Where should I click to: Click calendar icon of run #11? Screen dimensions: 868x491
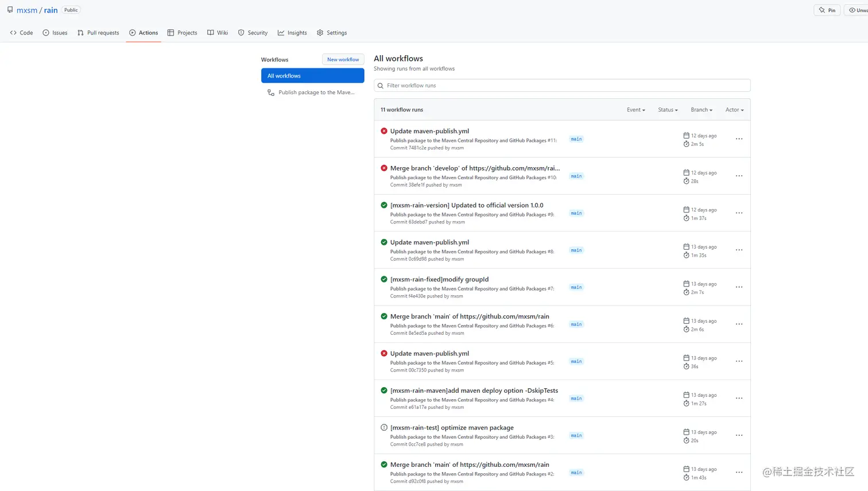tap(686, 136)
